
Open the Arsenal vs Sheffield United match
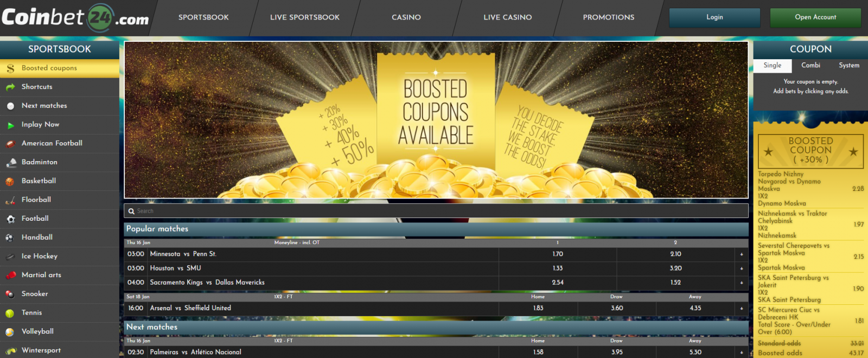click(190, 308)
